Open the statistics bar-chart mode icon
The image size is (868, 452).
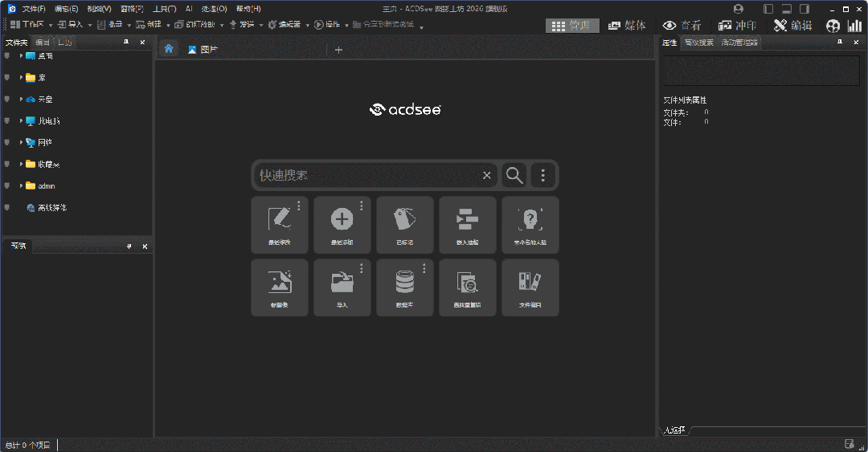click(854, 26)
